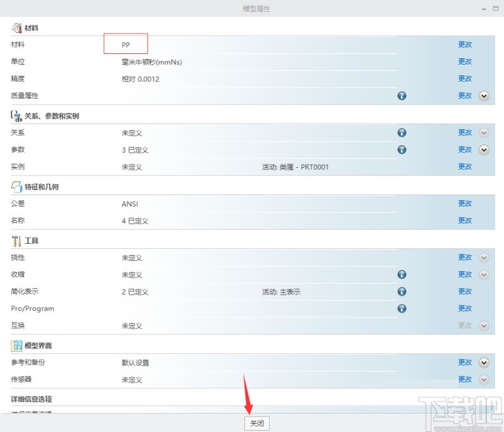
Task: Click 更改 for the 参数 row
Action: (465, 149)
